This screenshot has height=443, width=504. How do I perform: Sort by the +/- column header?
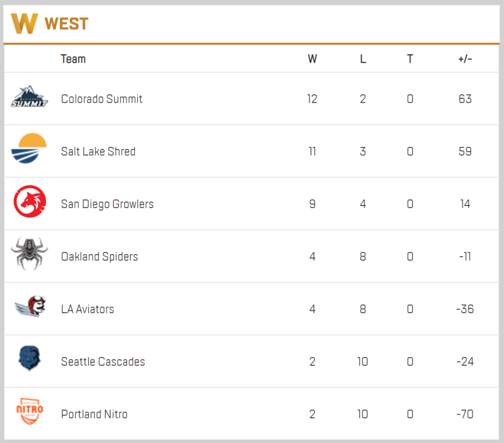pos(465,59)
